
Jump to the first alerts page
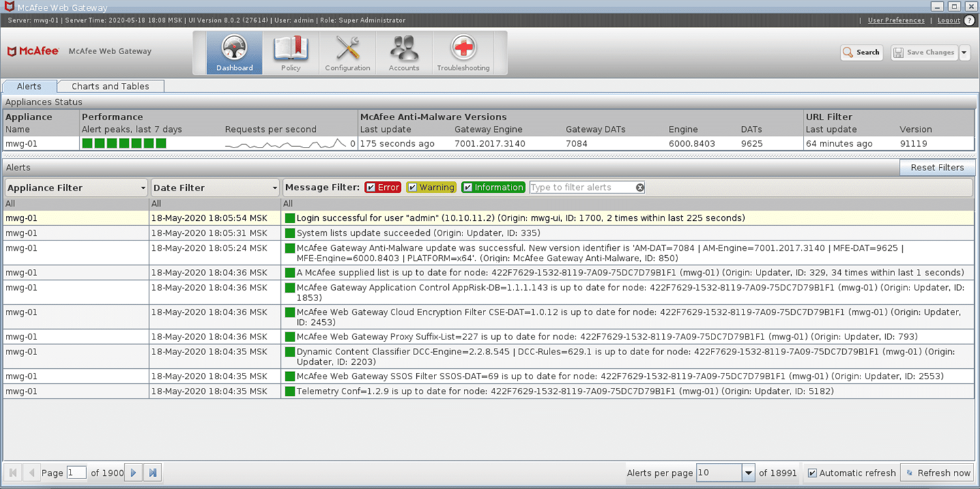click(13, 473)
